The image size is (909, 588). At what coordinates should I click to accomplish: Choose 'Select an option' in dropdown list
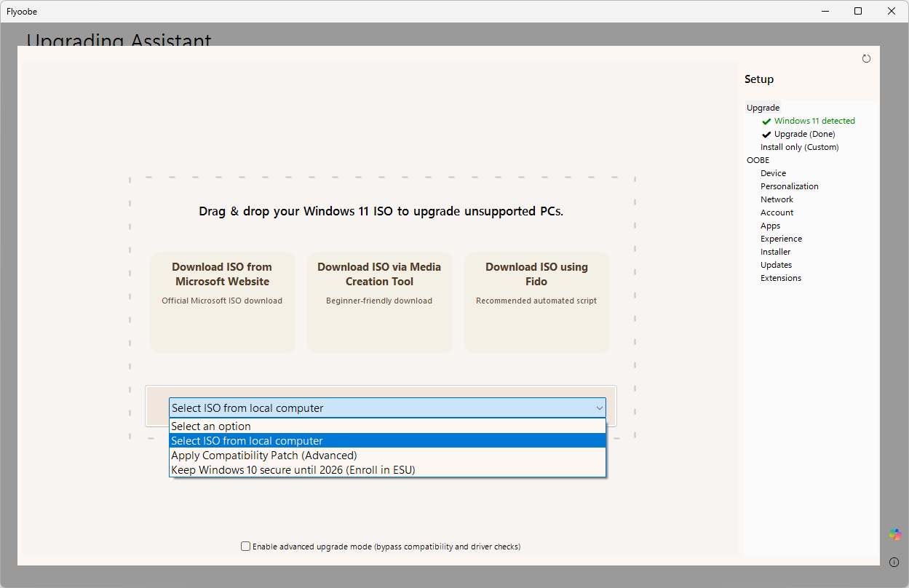tap(387, 426)
